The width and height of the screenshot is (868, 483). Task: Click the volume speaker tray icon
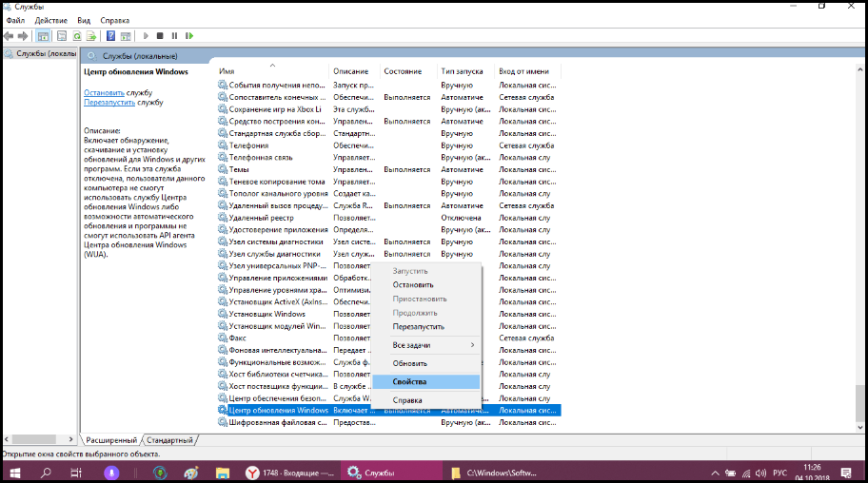(x=761, y=473)
